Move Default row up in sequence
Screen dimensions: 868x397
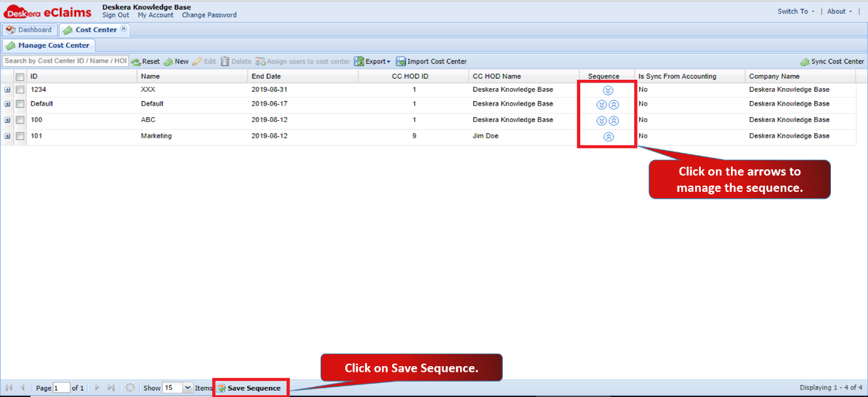(x=614, y=104)
